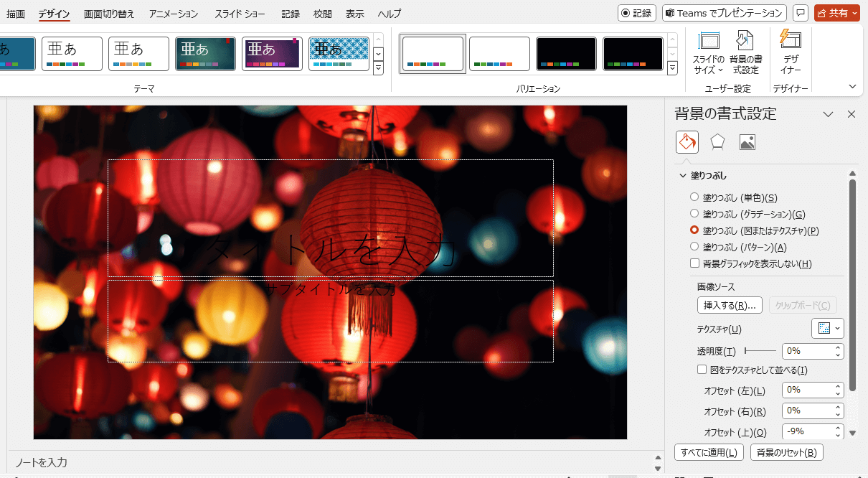868x478 pixels.
Task: Select 塗りつぶし (単色) radio button
Action: tap(694, 197)
